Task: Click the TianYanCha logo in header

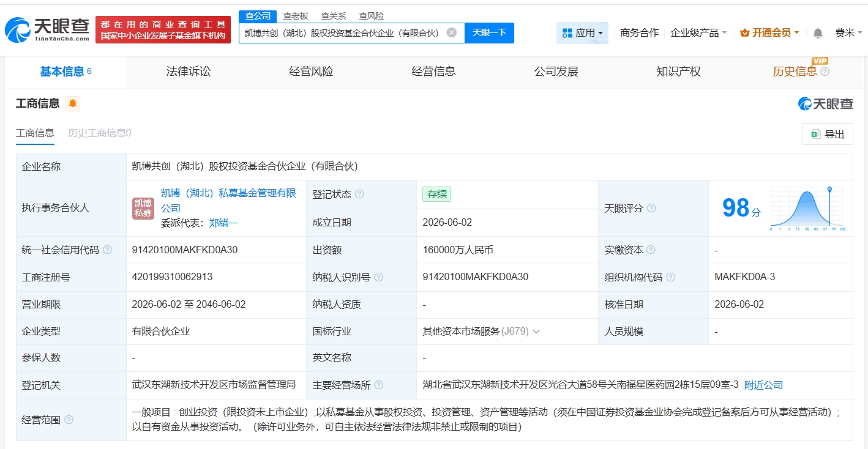Action: tap(48, 29)
